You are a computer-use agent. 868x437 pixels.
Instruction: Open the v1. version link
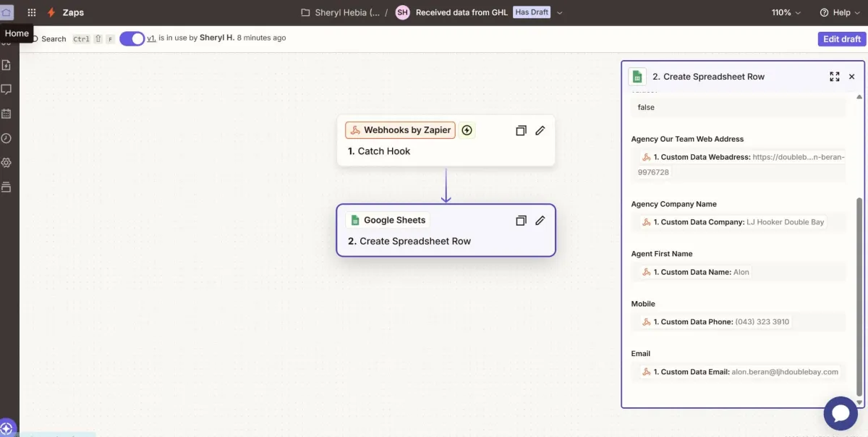tap(152, 38)
